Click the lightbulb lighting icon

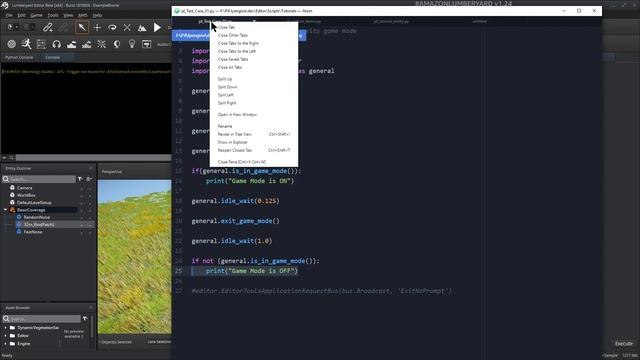(x=132, y=44)
